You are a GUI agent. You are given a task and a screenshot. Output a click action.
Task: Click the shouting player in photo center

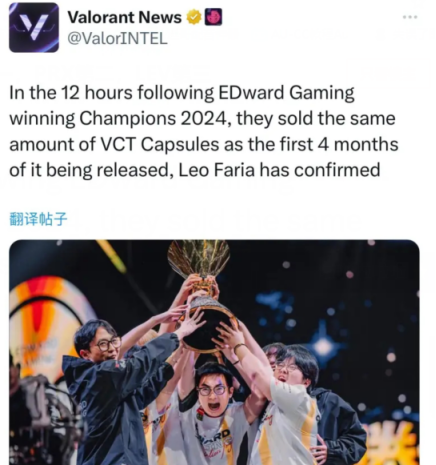pyautogui.click(x=213, y=397)
